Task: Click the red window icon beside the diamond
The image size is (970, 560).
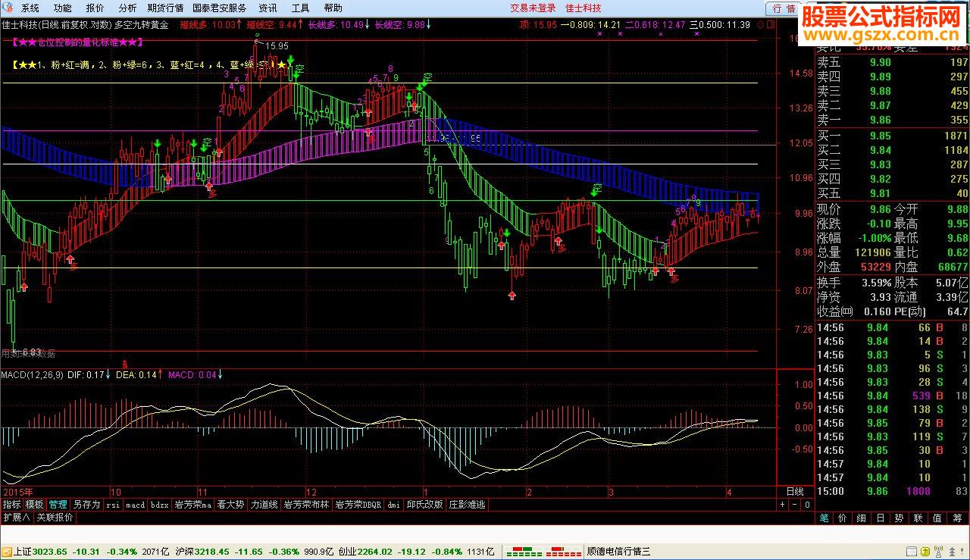Action: (x=771, y=24)
